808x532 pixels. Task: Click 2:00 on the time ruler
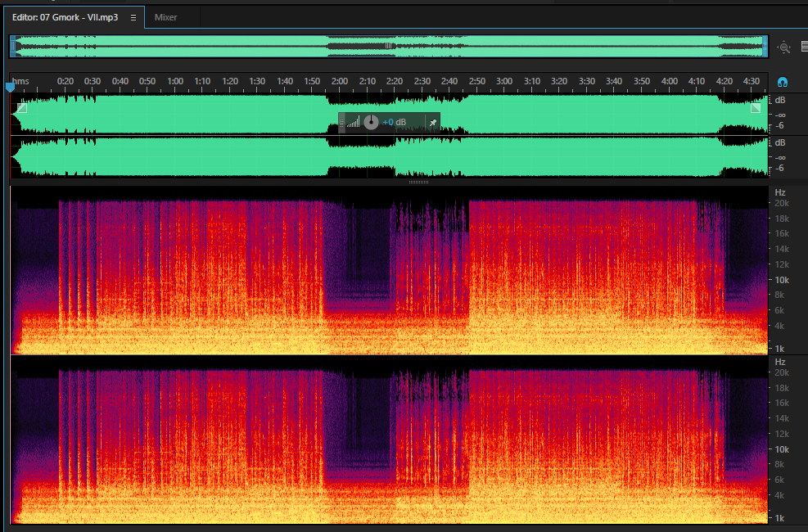click(x=340, y=81)
